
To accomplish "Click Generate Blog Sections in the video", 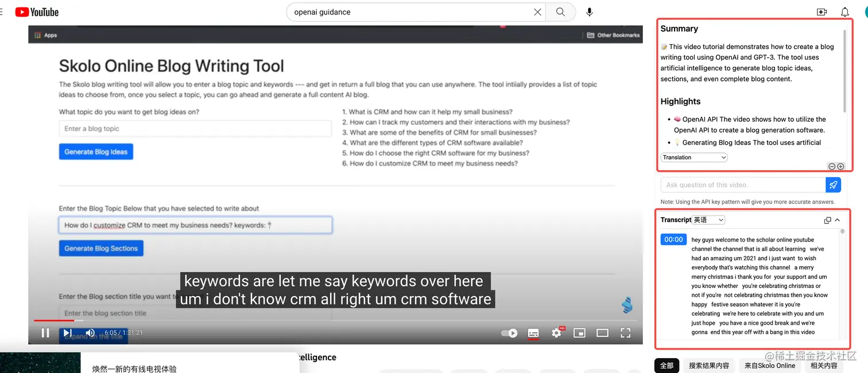I will (101, 248).
